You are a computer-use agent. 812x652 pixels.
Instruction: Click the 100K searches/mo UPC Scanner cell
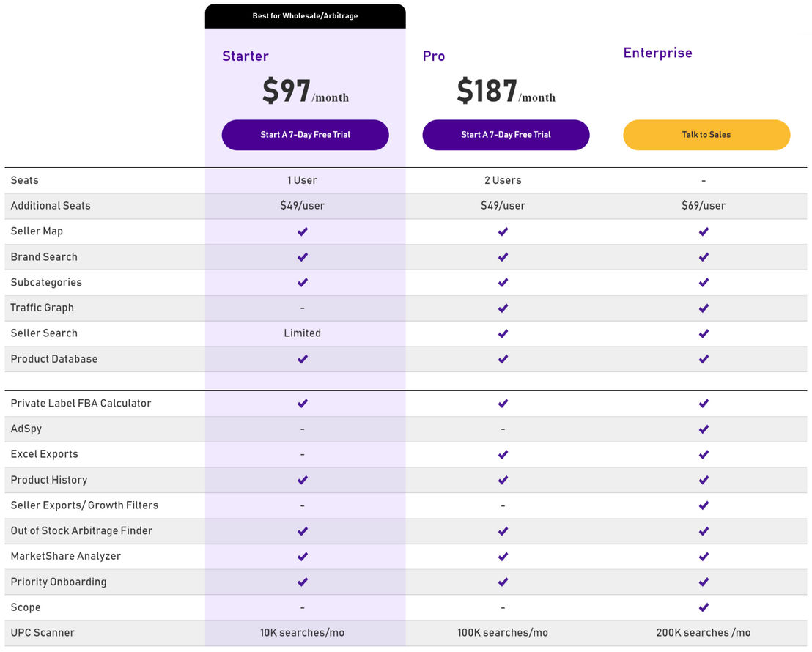[503, 633]
